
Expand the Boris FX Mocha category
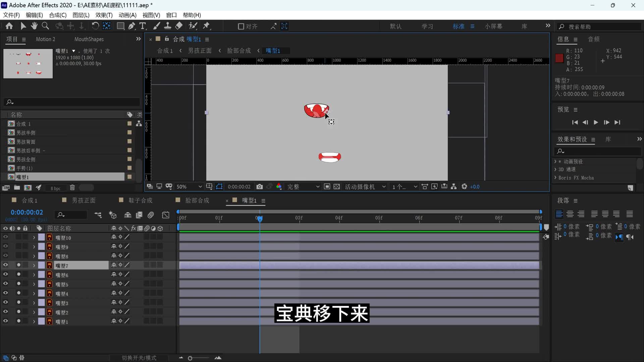point(555,178)
